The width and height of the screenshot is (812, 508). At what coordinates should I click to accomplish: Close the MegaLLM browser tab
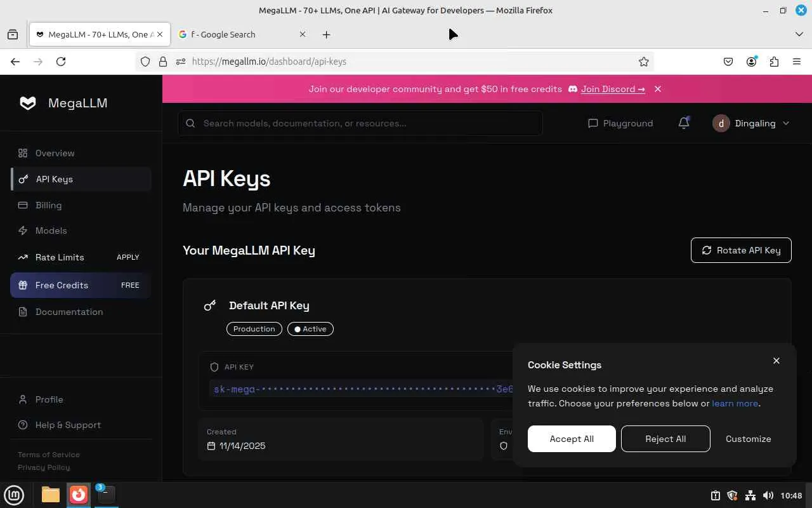tap(160, 34)
